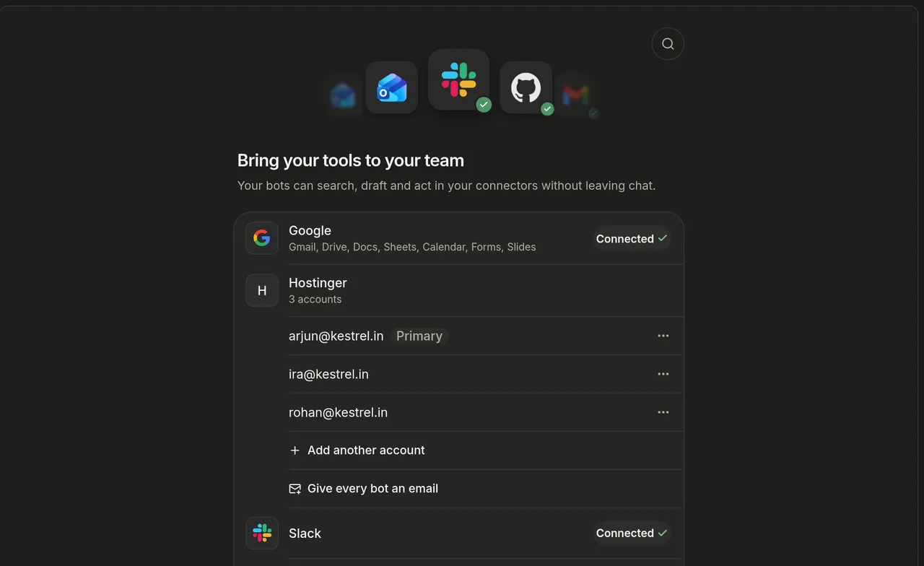Click the Gmail, Drive, Docs services description
The width and height of the screenshot is (924, 566).
click(x=412, y=247)
